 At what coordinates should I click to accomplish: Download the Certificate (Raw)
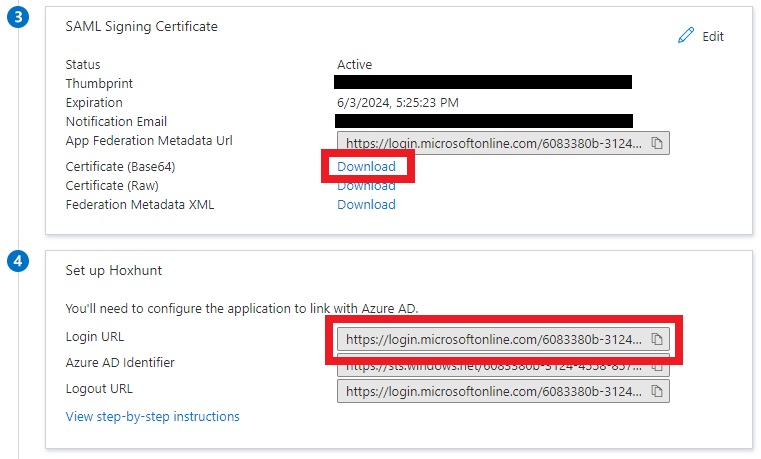[366, 186]
